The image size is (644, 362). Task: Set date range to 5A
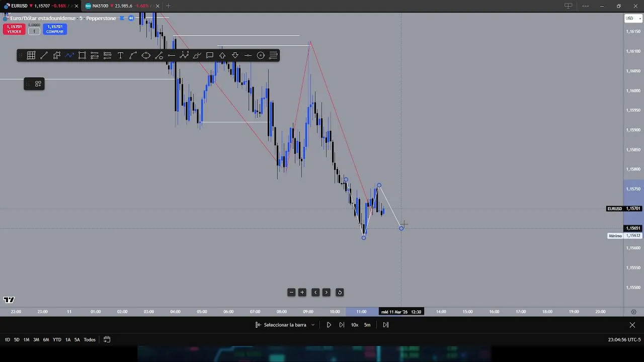point(77,340)
